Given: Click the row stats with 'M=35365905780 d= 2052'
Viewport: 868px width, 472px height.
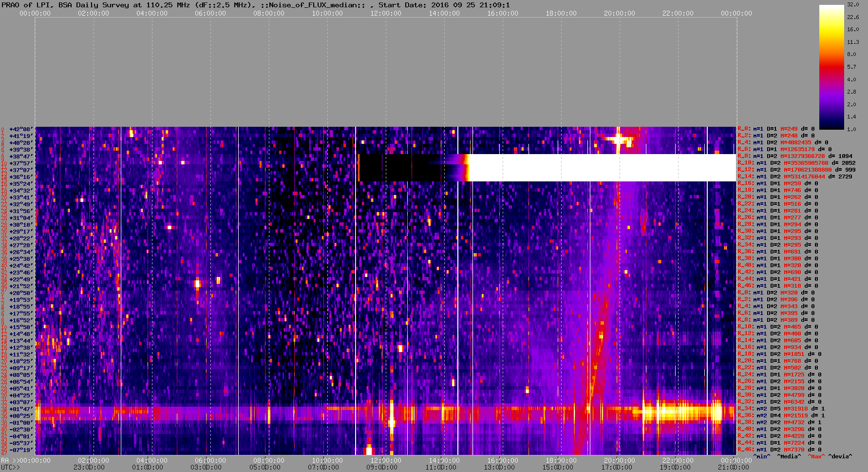Looking at the screenshot, I should 796,163.
